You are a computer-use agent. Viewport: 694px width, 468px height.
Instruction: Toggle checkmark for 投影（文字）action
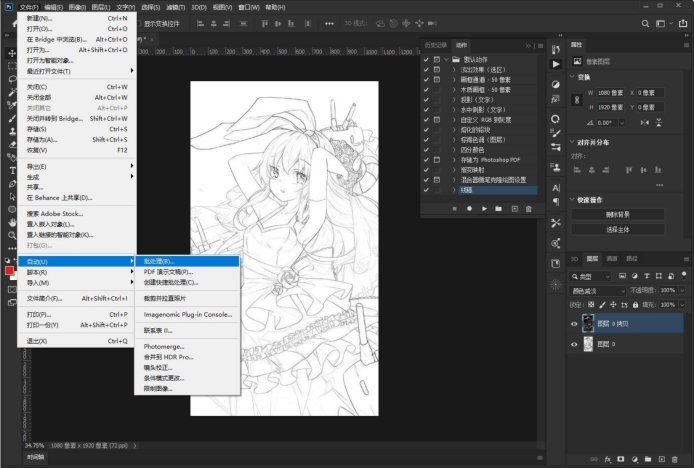[x=426, y=100]
